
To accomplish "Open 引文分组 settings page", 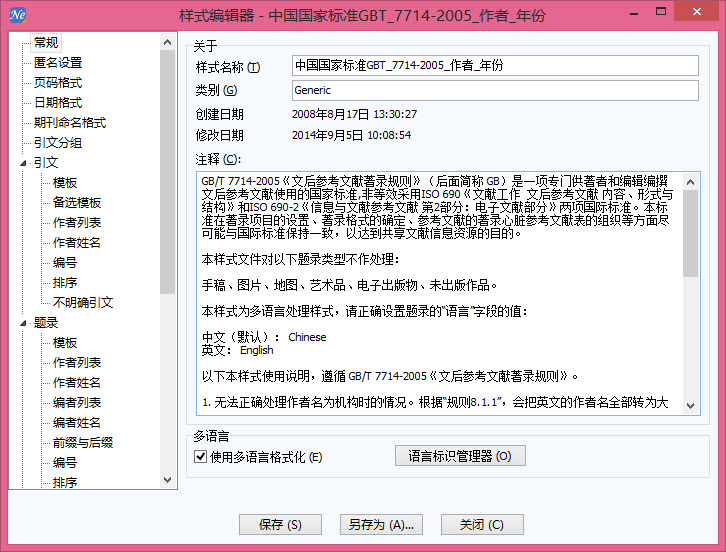I will (58, 143).
